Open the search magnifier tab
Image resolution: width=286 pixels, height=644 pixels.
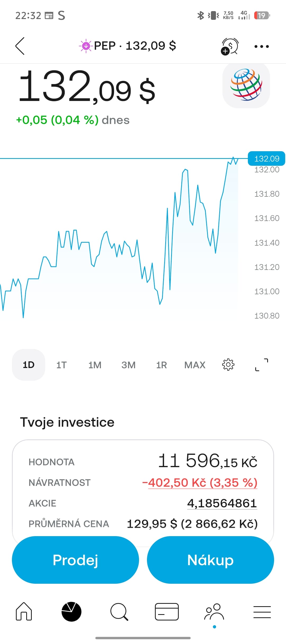tap(119, 611)
